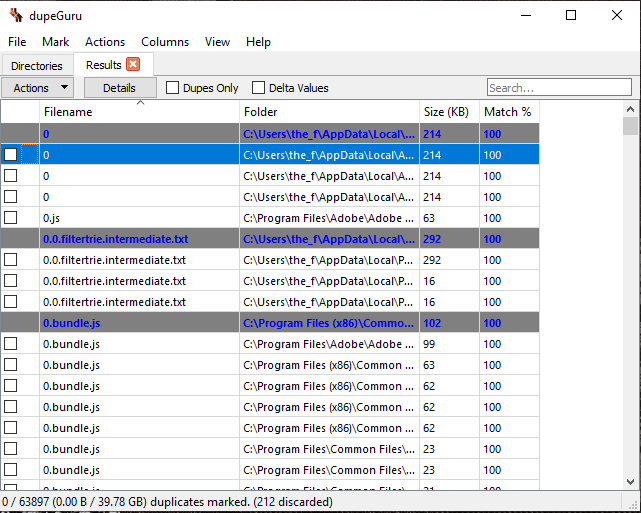This screenshot has width=641, height=513.
Task: Open the Columns menu
Action: point(165,42)
